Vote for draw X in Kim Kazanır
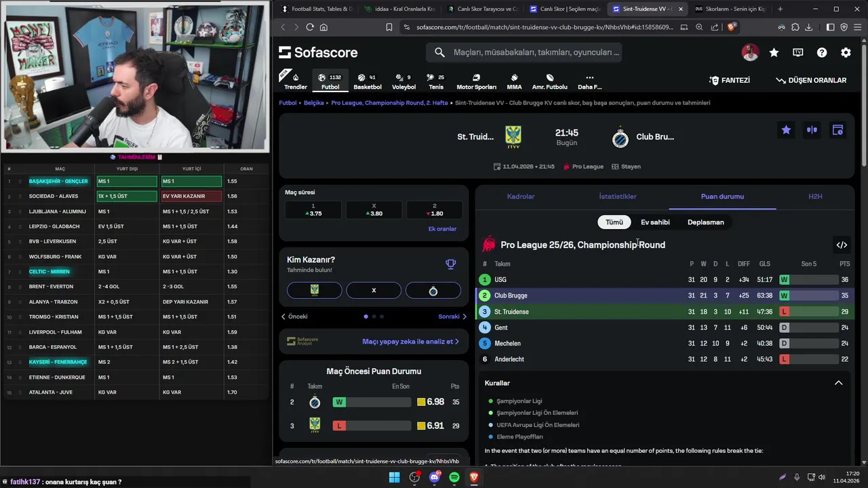 click(374, 290)
